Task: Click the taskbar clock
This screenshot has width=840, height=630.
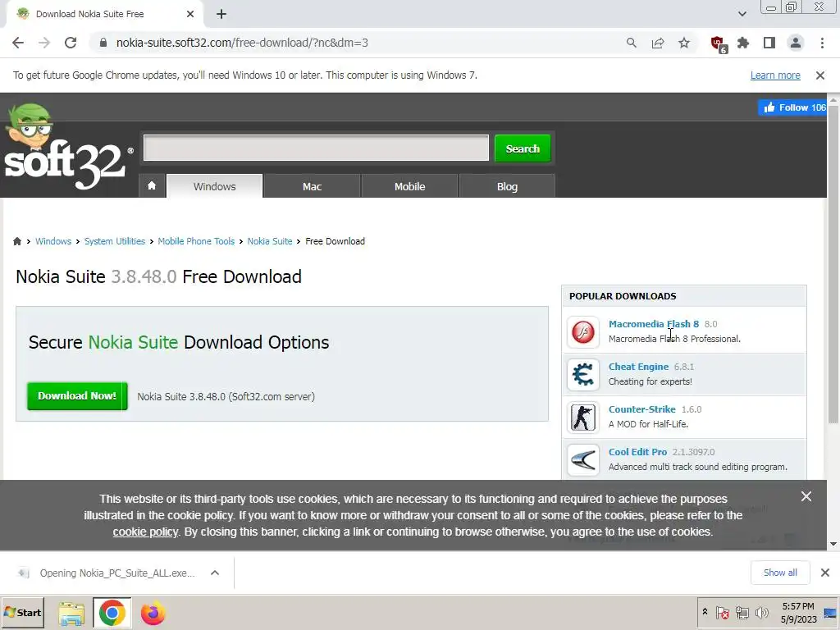Action: tap(798, 612)
